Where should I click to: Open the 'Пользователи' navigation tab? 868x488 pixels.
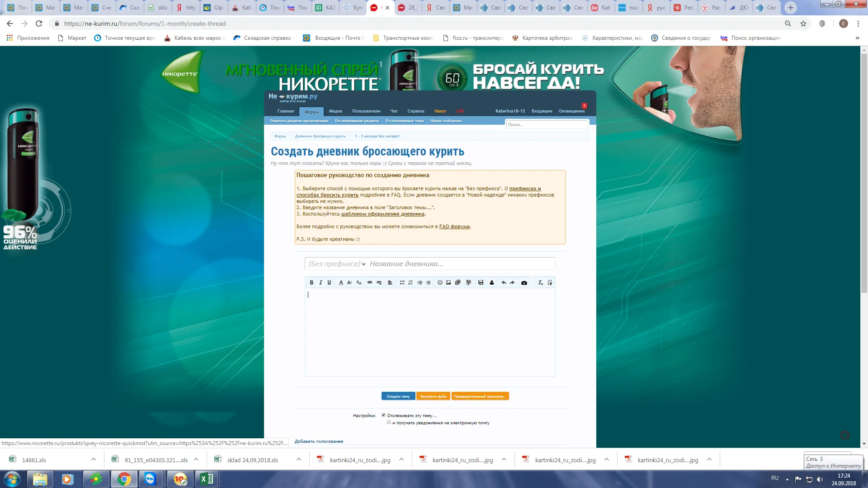pyautogui.click(x=366, y=111)
